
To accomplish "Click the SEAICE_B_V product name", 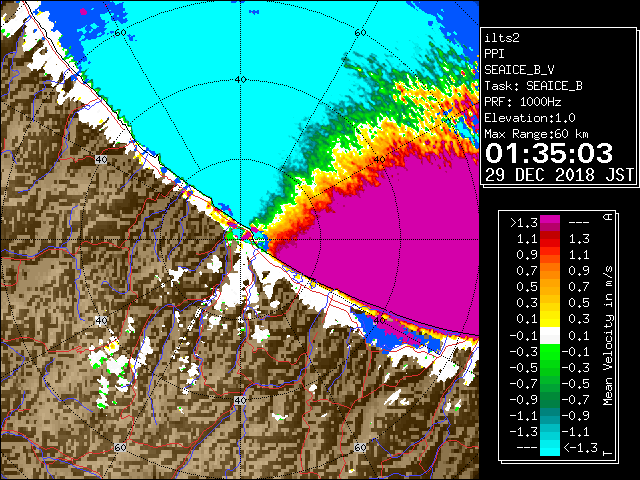I will pyautogui.click(x=519, y=70).
